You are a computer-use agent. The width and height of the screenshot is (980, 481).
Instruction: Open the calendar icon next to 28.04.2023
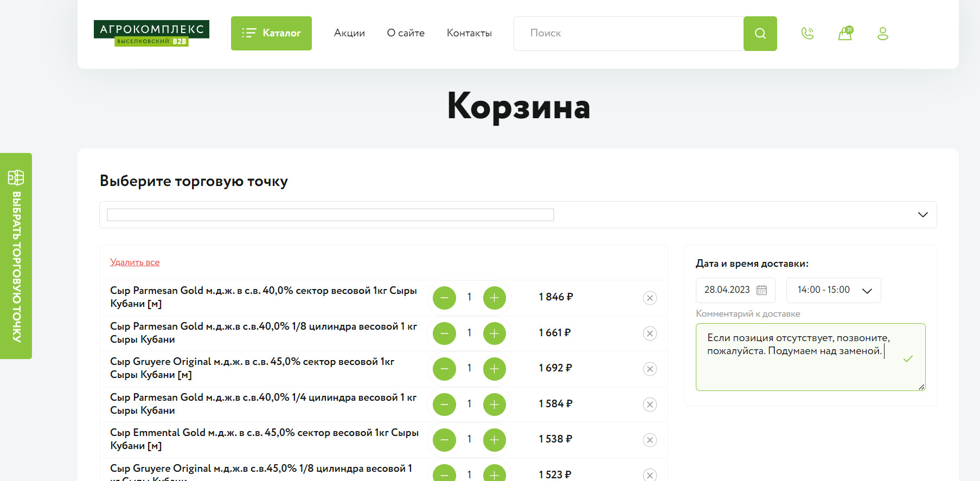click(761, 290)
